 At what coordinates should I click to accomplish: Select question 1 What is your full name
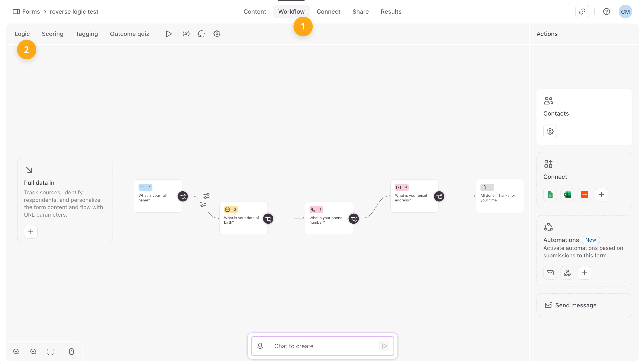click(158, 196)
